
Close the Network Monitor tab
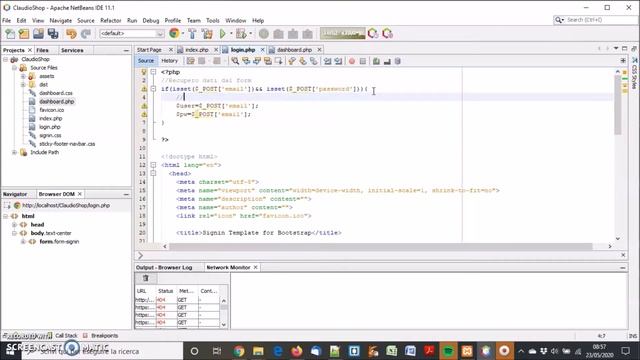click(x=256, y=267)
